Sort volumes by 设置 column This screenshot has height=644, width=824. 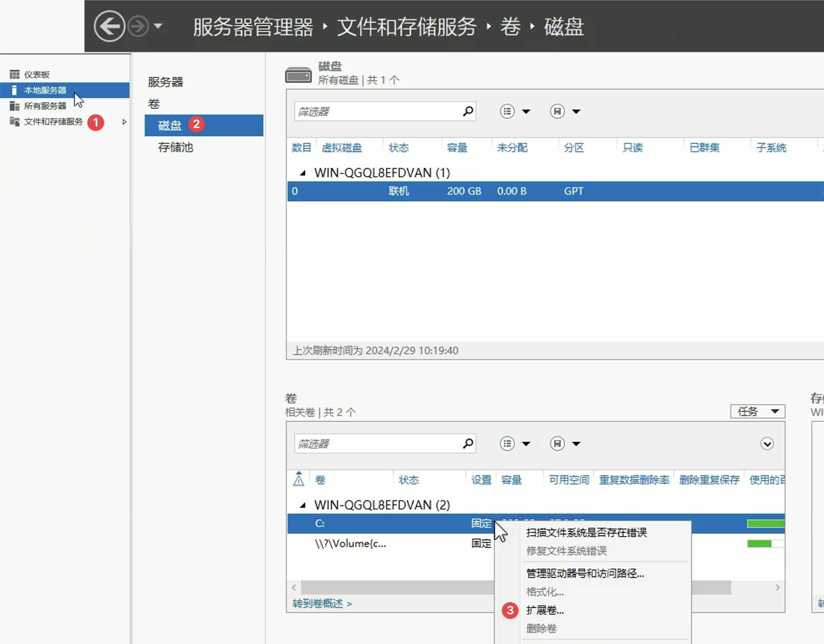[x=481, y=480]
